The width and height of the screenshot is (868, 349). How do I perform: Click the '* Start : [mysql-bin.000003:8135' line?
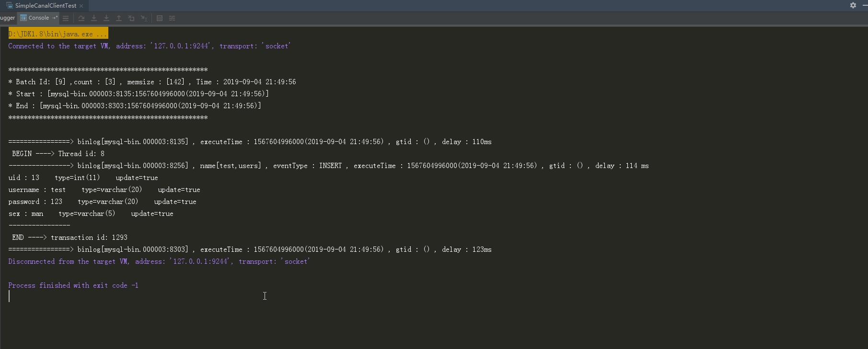[139, 94]
